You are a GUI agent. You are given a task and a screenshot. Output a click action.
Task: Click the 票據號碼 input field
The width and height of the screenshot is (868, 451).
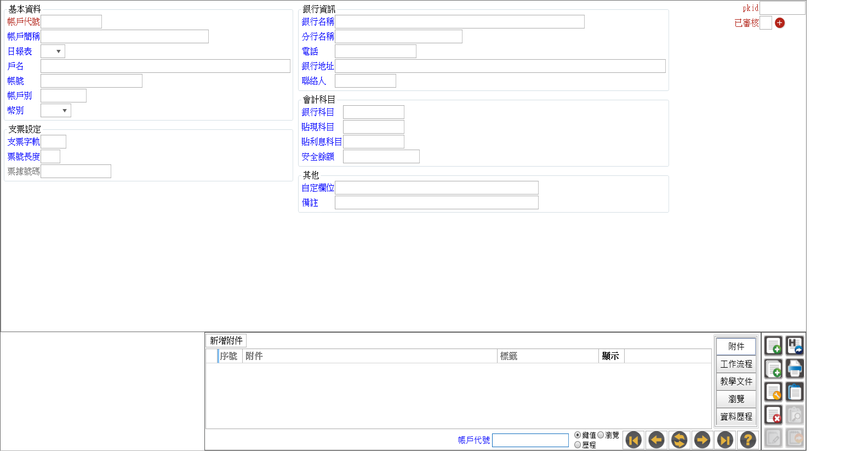(76, 172)
